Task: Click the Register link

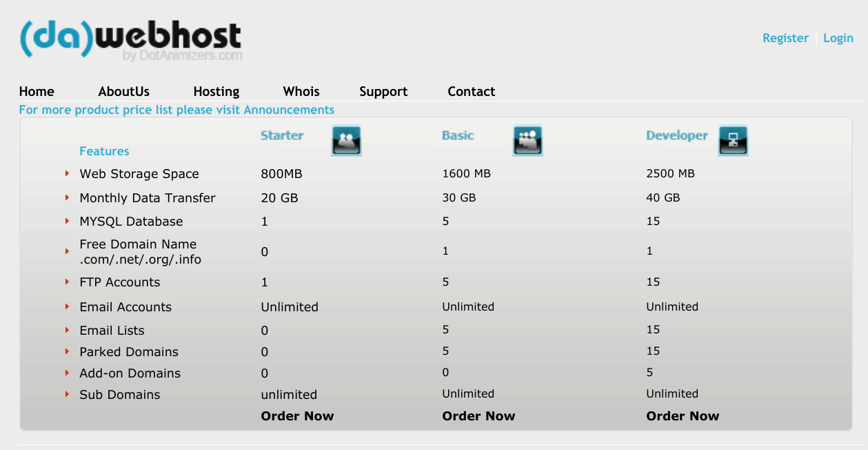Action: pos(785,38)
